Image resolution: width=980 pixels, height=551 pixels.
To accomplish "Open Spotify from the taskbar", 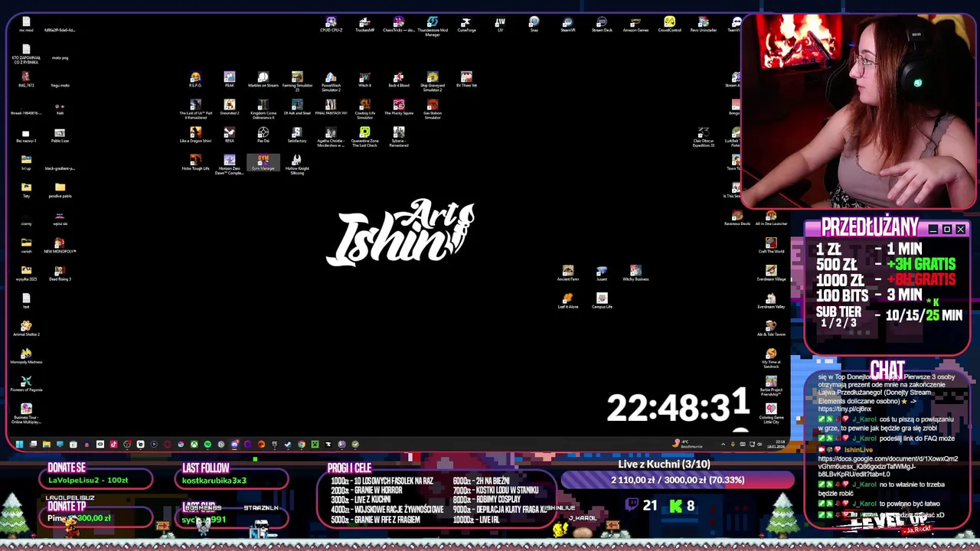I will pos(207,444).
